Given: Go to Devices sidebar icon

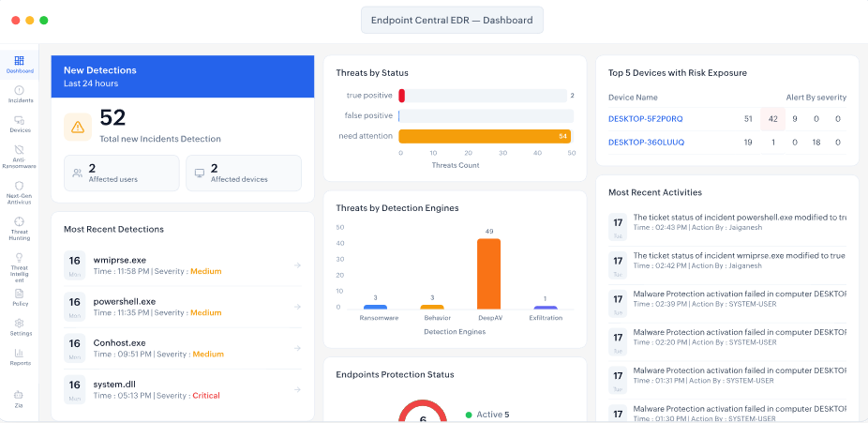Looking at the screenshot, I should (20, 120).
